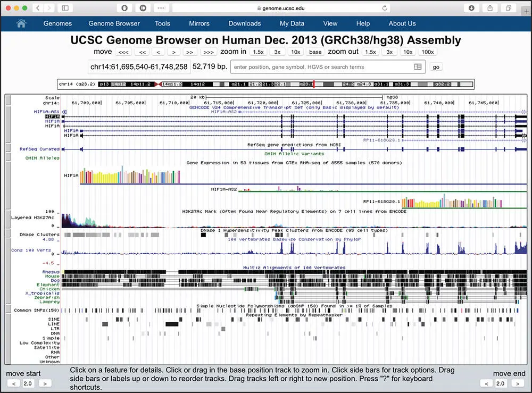This screenshot has height=393, width=532.
Task: Shift start left with move start <
Action: click(x=14, y=383)
